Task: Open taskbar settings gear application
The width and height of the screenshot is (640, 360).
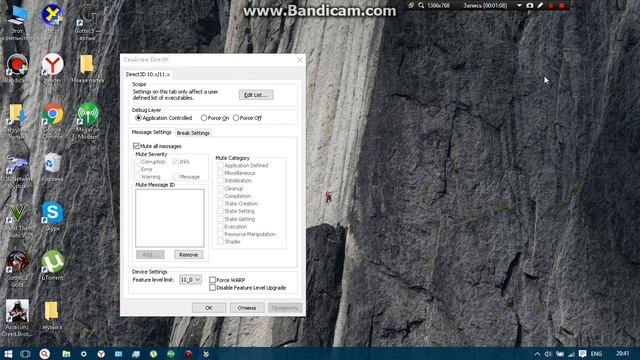Action: 83,353
